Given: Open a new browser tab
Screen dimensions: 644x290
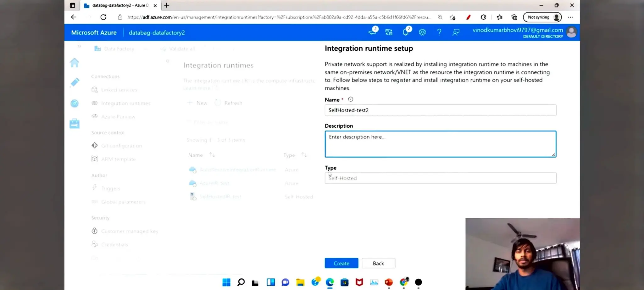Looking at the screenshot, I should 167,5.
